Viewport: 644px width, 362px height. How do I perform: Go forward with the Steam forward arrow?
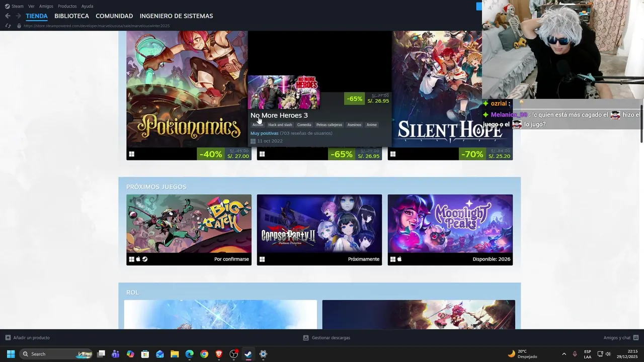[x=18, y=16]
